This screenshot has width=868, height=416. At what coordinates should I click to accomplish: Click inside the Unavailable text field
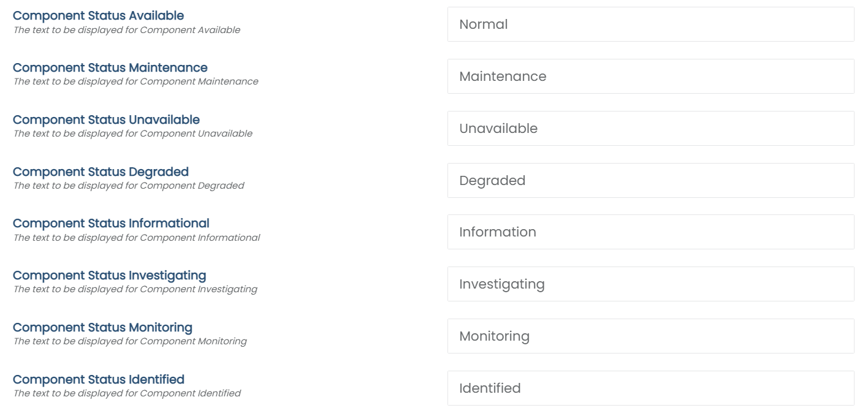coord(650,127)
